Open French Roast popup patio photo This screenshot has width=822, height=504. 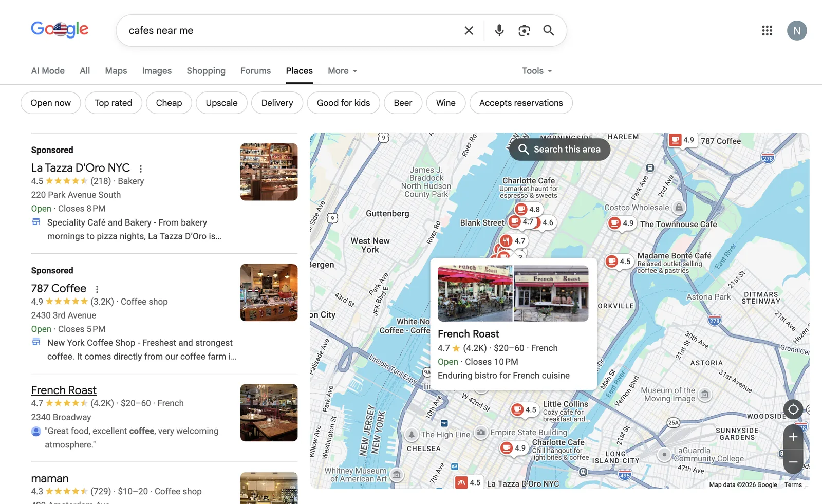pyautogui.click(x=475, y=293)
